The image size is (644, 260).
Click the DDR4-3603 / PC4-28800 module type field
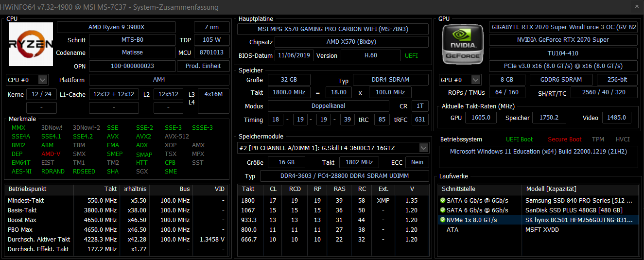[x=344, y=176]
